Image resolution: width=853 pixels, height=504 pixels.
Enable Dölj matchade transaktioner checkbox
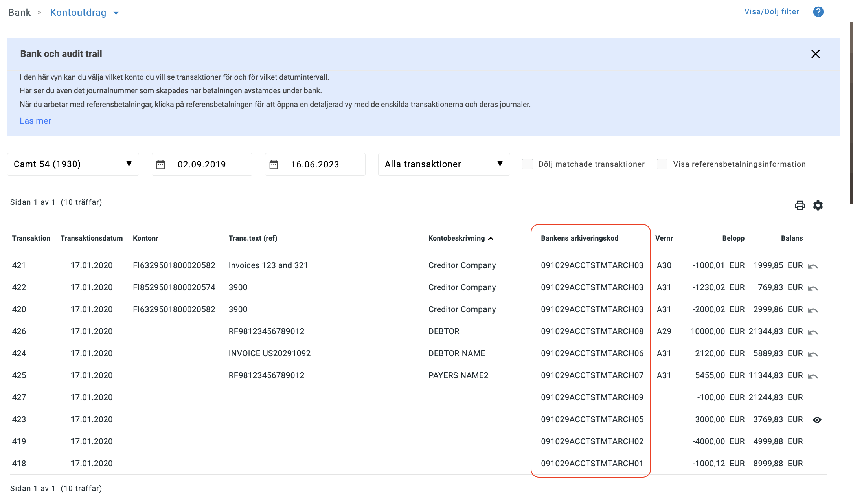click(x=527, y=164)
